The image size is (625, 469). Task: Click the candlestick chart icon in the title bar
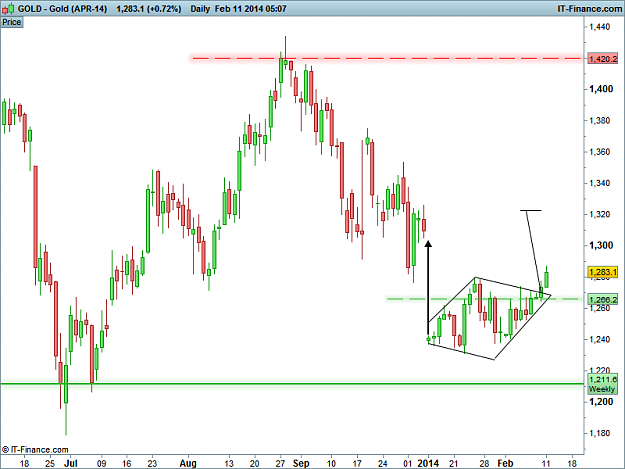click(x=8, y=8)
